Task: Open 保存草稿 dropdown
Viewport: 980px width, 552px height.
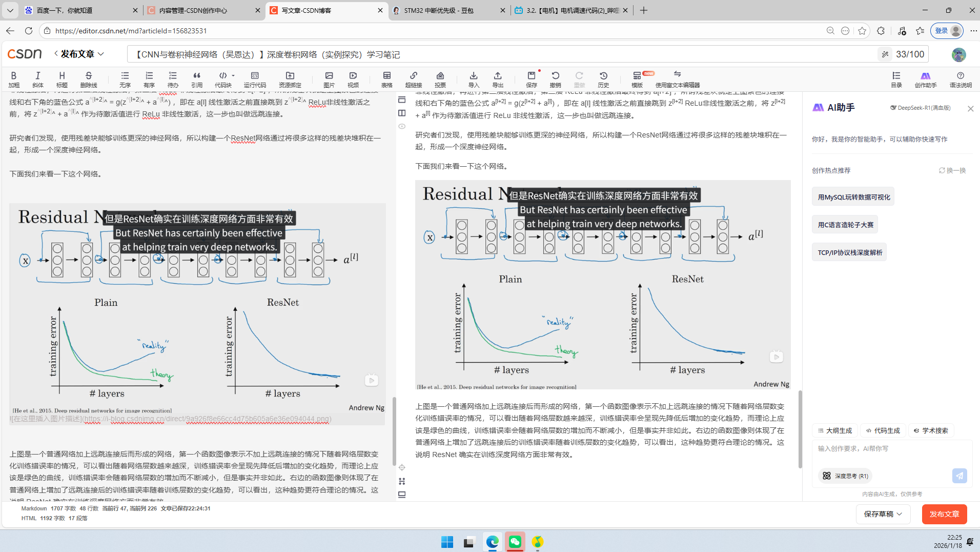Action: [x=883, y=514]
